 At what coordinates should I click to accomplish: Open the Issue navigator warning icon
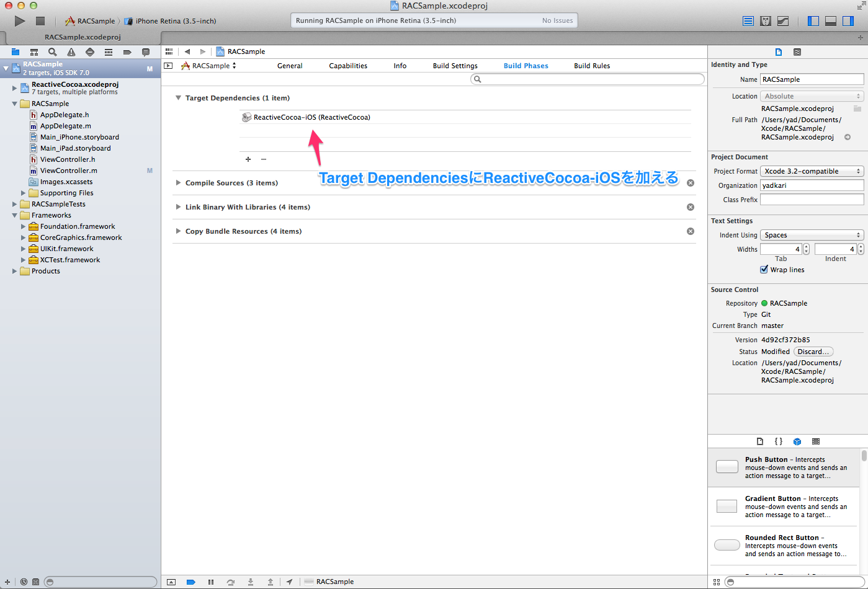click(x=70, y=52)
